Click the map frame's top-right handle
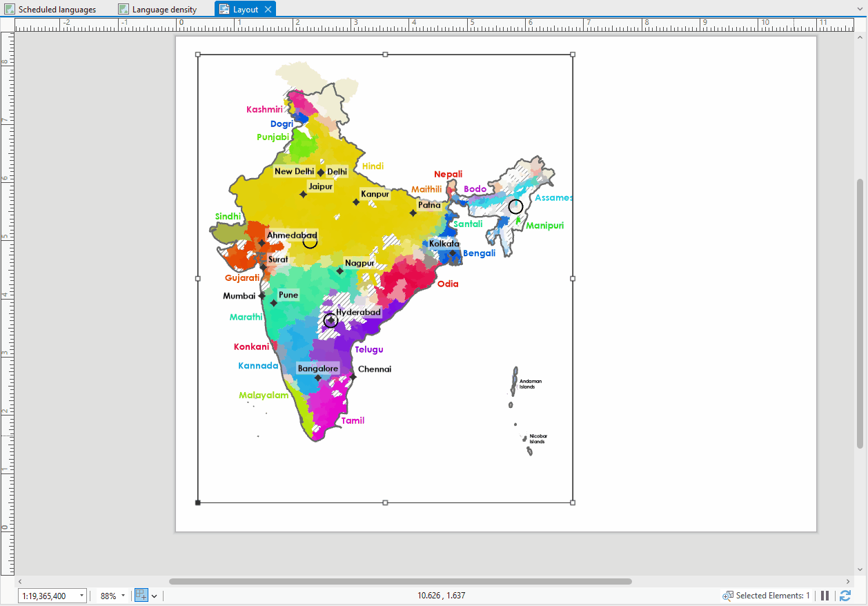This screenshot has height=606, width=868. (x=573, y=55)
